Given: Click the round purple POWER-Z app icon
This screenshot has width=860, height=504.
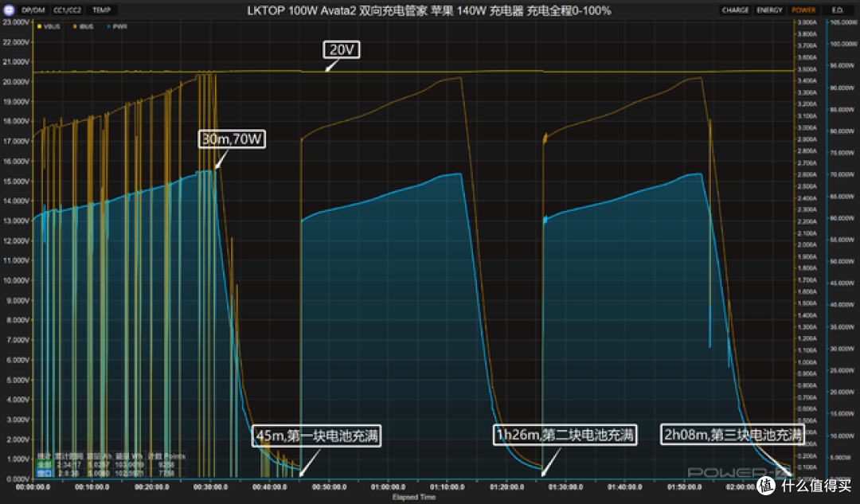Looking at the screenshot, I should 9,10.
